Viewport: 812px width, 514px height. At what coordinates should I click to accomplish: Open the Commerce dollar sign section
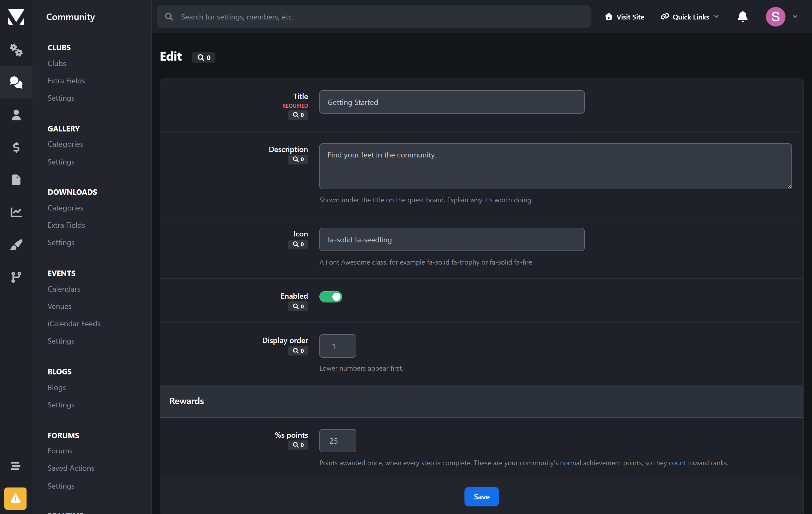16,147
